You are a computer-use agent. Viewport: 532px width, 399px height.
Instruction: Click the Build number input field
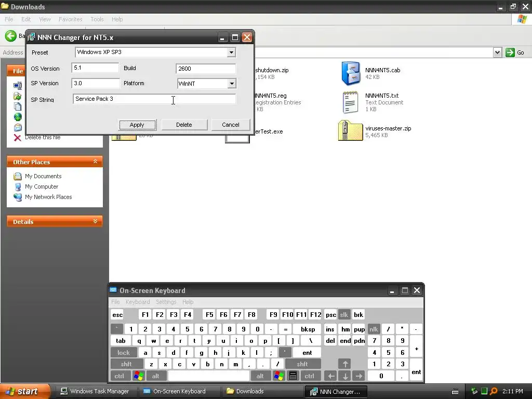[x=206, y=69]
